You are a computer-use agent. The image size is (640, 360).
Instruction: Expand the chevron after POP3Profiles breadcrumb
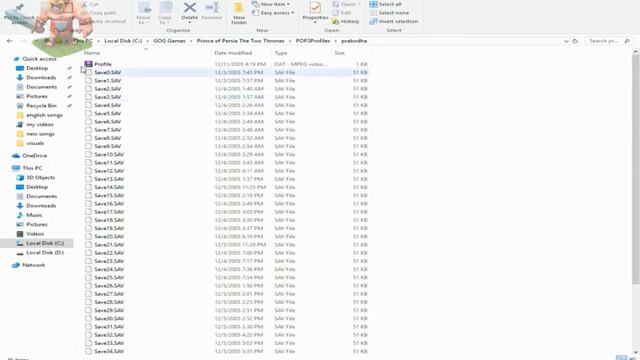[x=336, y=41]
